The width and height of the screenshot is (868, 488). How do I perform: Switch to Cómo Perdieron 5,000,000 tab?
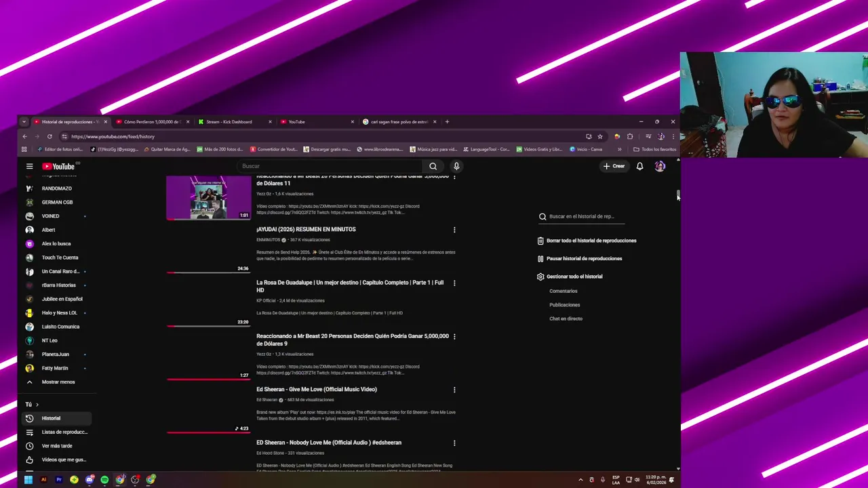coord(152,122)
